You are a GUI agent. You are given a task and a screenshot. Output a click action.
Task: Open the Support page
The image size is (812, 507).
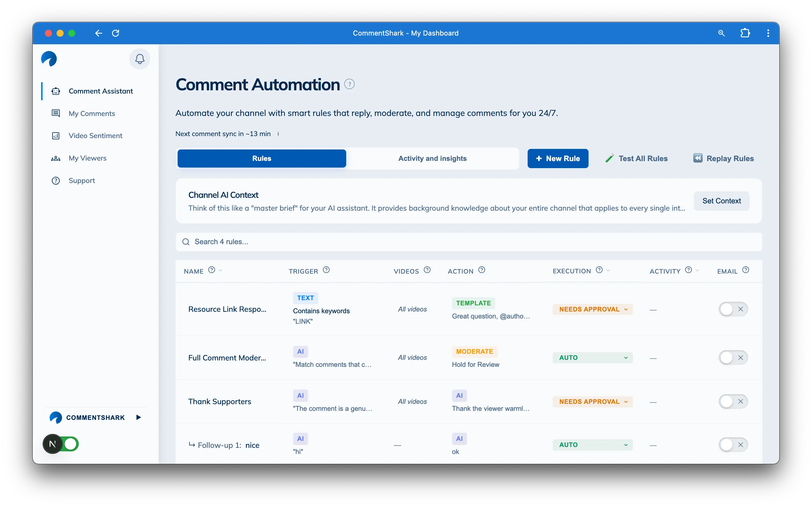(83, 180)
